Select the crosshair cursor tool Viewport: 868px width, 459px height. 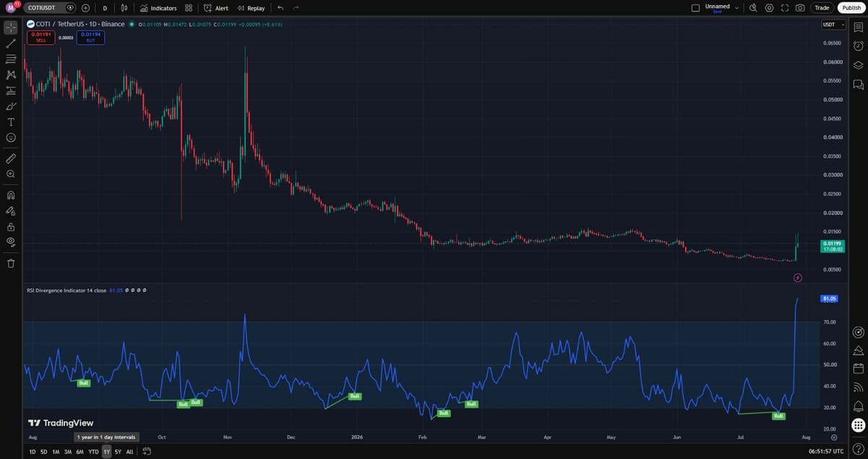point(11,28)
